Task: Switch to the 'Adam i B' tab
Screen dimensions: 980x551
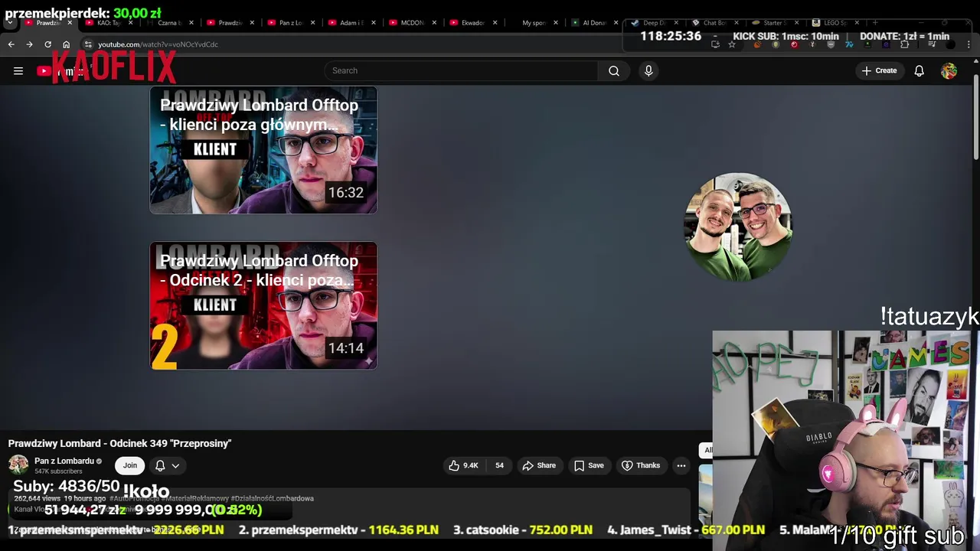Action: point(351,23)
